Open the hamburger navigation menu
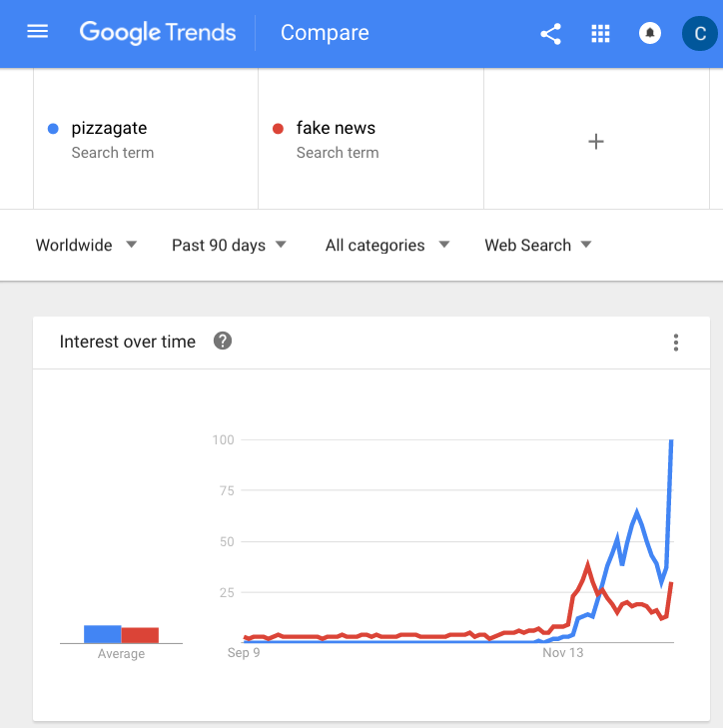723x728 pixels. [38, 32]
